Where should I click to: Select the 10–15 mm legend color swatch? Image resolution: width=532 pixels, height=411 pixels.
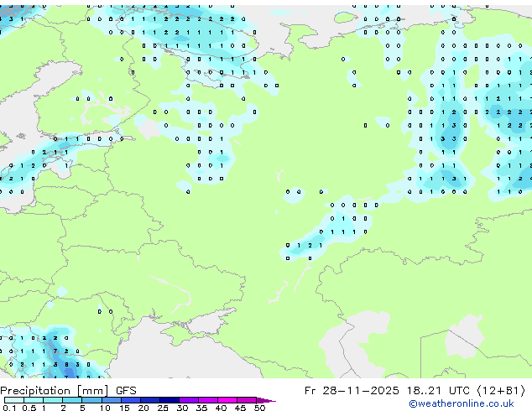[x=112, y=400]
